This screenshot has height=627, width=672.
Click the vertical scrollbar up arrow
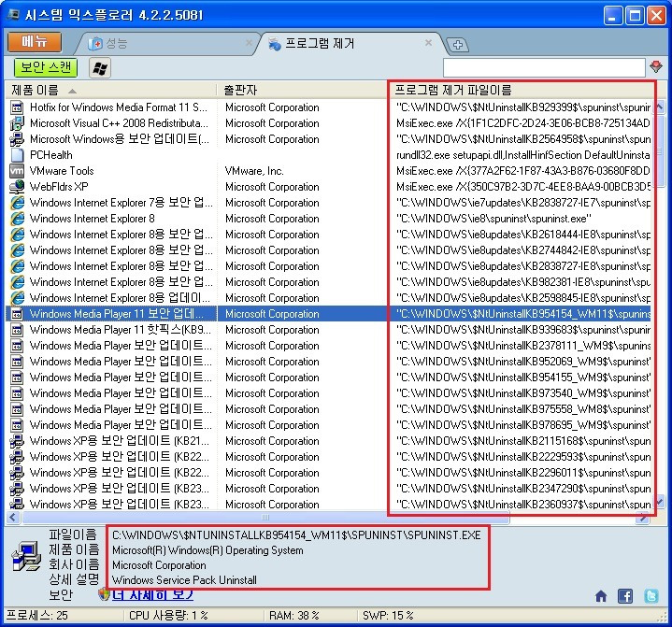[x=659, y=107]
